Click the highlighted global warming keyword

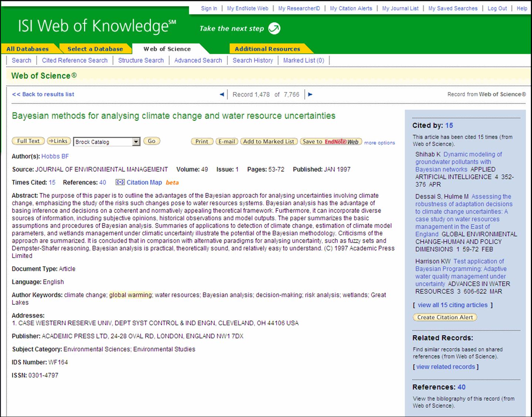point(130,295)
